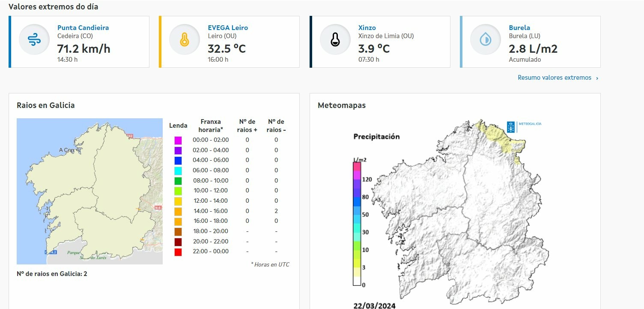The height and width of the screenshot is (309, 644).
Task: Expand the Resumo valores extremos chevron arrow
Action: [x=597, y=78]
